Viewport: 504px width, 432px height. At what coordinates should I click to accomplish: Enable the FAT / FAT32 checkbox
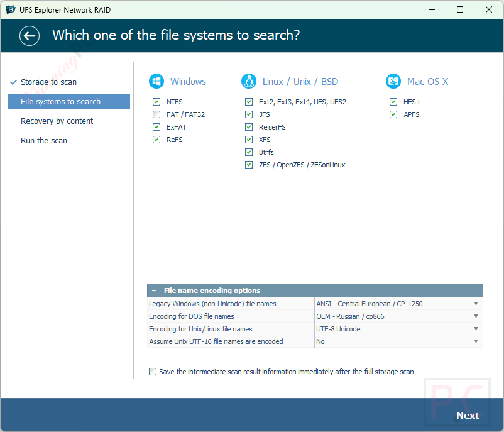pyautogui.click(x=156, y=114)
